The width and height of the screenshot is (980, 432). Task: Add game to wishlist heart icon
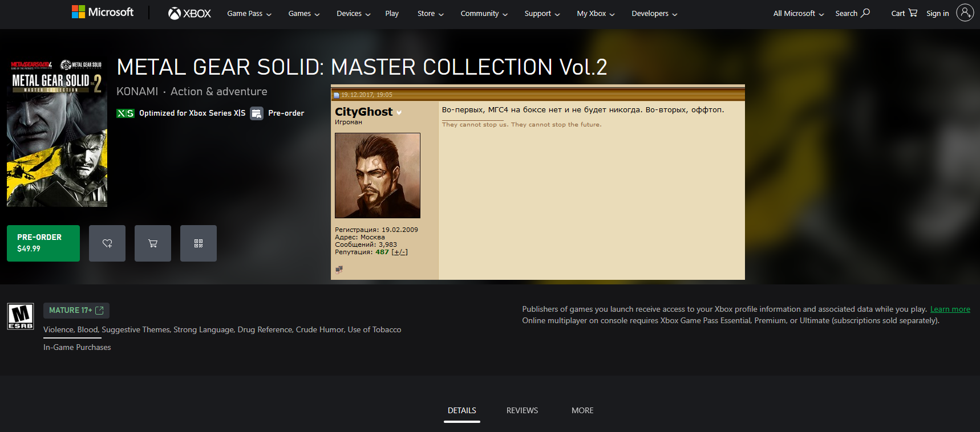click(x=107, y=243)
